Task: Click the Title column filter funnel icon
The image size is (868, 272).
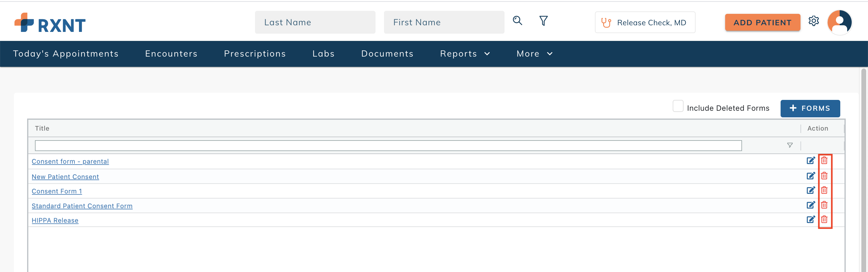Action: (x=790, y=145)
